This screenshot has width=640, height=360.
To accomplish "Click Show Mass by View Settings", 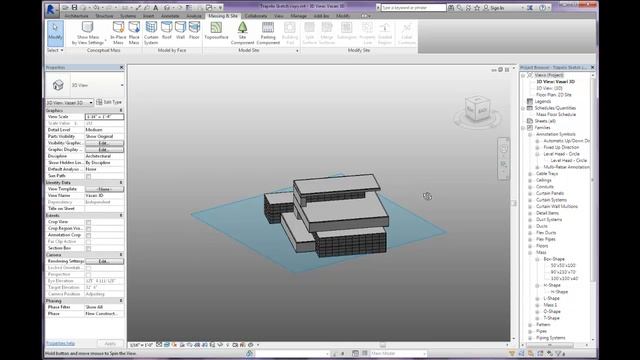I will pyautogui.click(x=87, y=33).
